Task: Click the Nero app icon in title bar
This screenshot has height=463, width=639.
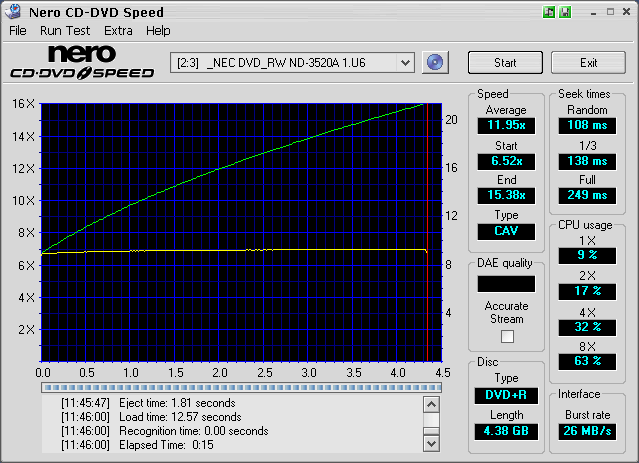Action: click(12, 12)
